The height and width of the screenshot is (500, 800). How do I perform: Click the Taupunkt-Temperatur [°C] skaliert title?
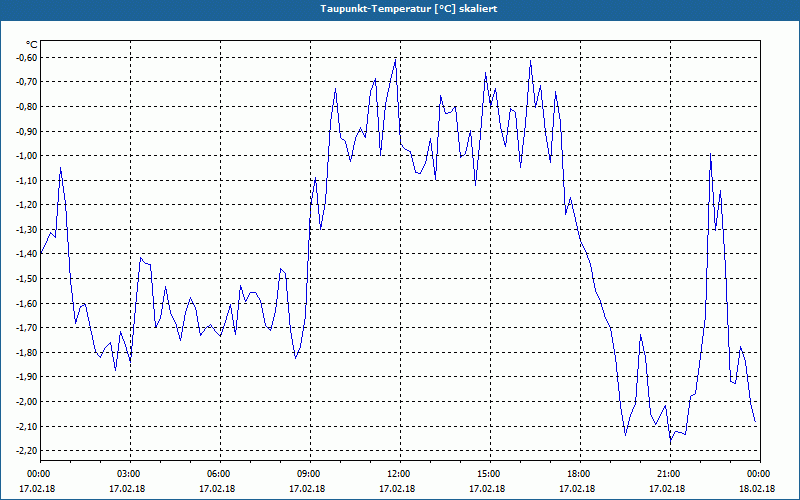[x=409, y=9]
